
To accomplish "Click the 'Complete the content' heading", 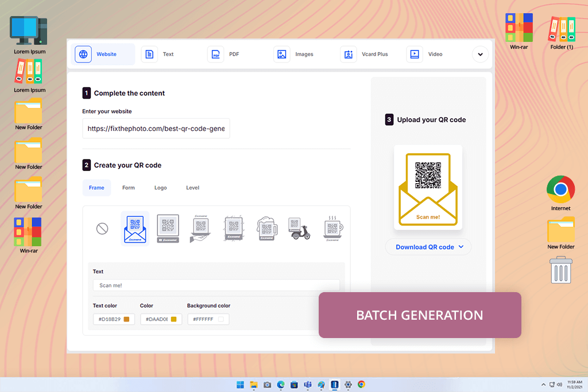I will (x=129, y=94).
